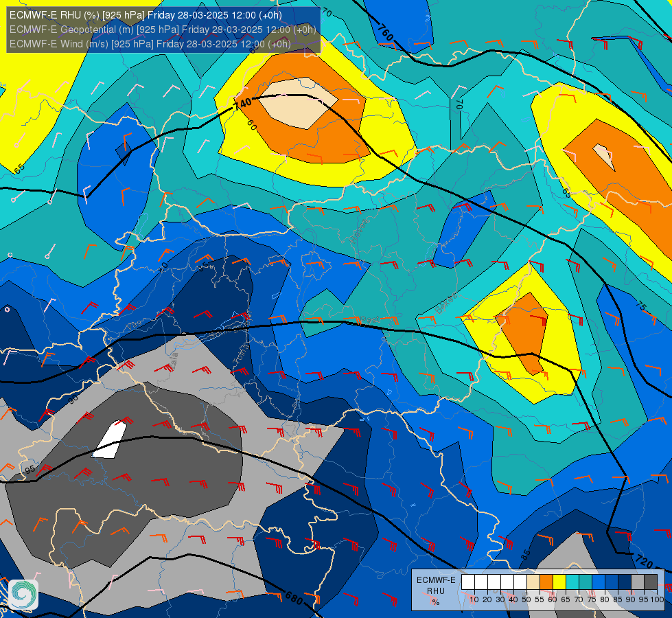The width and height of the screenshot is (672, 618).
Task: Click the swirl logo icon in the map corner
Action: click(x=23, y=595)
